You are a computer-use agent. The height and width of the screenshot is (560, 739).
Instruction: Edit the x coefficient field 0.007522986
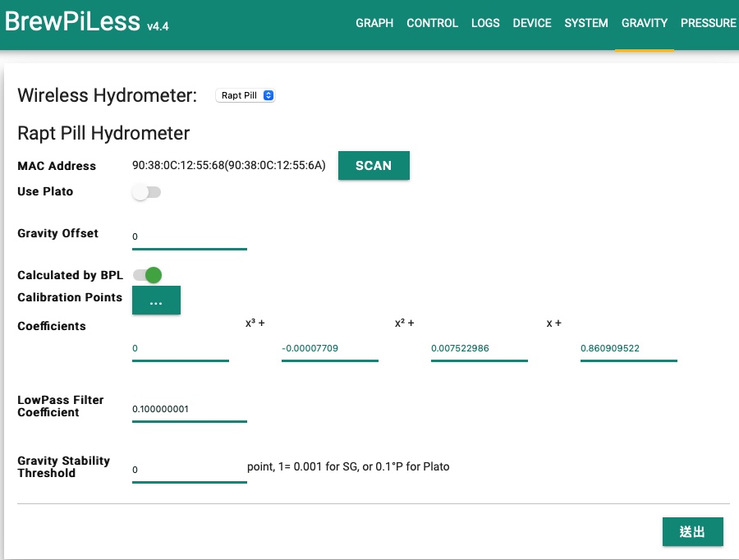coord(480,349)
